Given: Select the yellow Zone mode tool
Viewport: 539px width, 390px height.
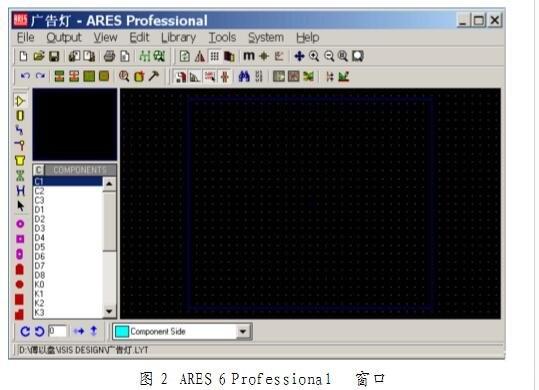Looking at the screenshot, I should (x=20, y=160).
